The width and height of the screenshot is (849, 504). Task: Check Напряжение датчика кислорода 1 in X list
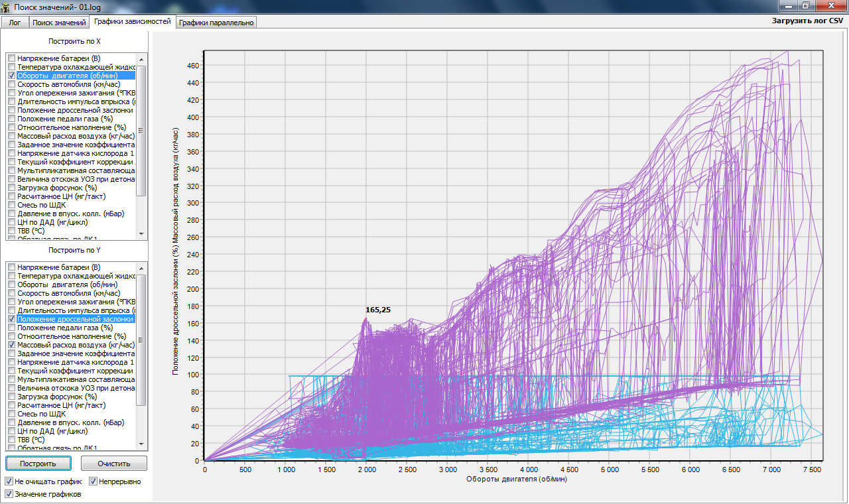pos(11,153)
